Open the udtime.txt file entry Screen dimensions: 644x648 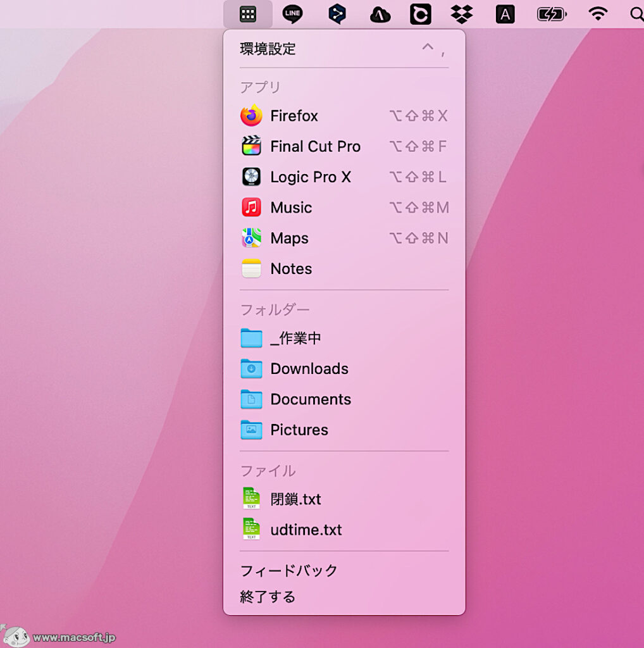(344, 530)
